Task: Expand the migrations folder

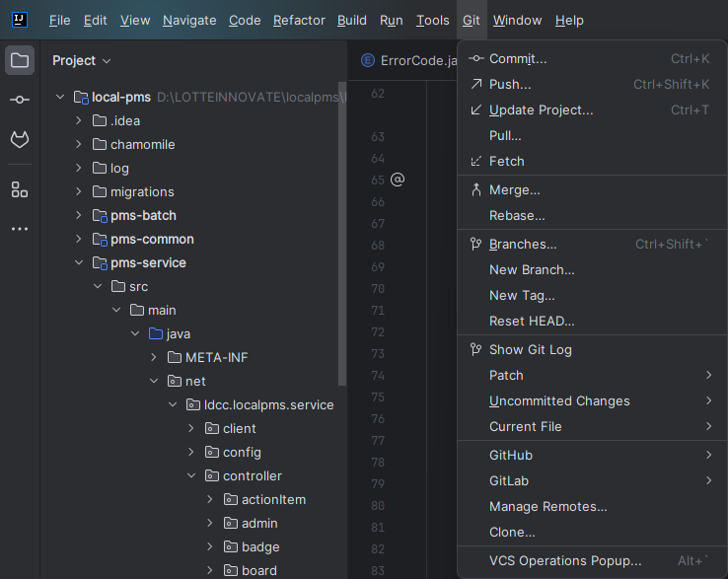Action: [x=79, y=191]
